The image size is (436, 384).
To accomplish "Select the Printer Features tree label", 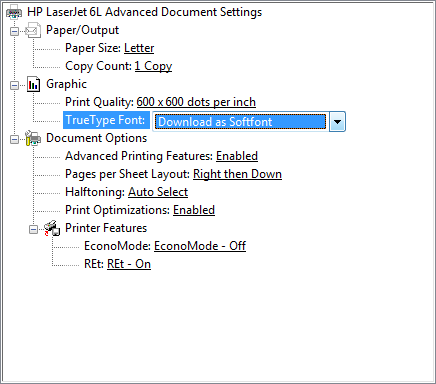I will pos(106,228).
